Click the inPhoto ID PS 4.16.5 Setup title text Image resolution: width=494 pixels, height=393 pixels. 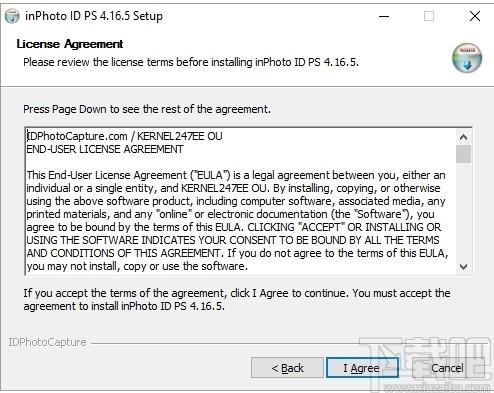(x=94, y=16)
